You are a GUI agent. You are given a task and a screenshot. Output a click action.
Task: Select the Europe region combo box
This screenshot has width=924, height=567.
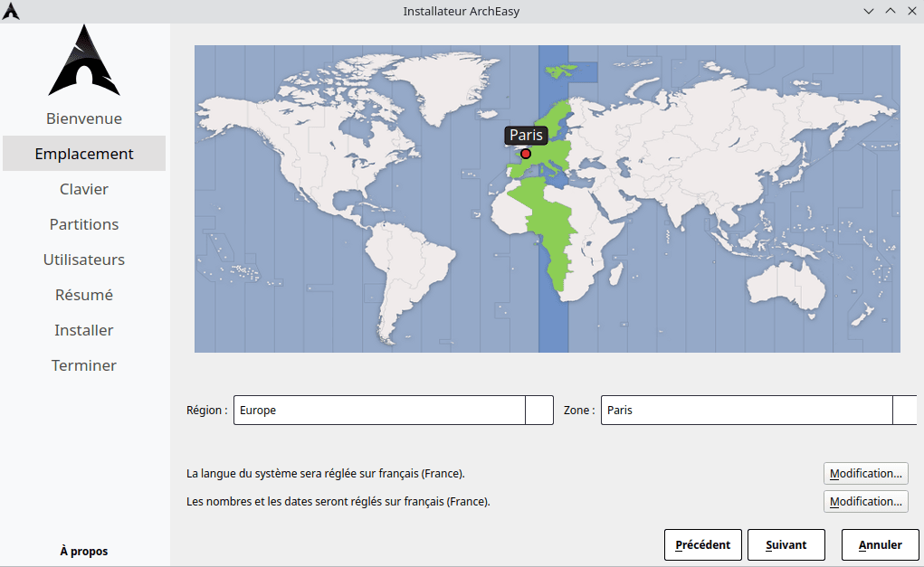click(x=380, y=410)
